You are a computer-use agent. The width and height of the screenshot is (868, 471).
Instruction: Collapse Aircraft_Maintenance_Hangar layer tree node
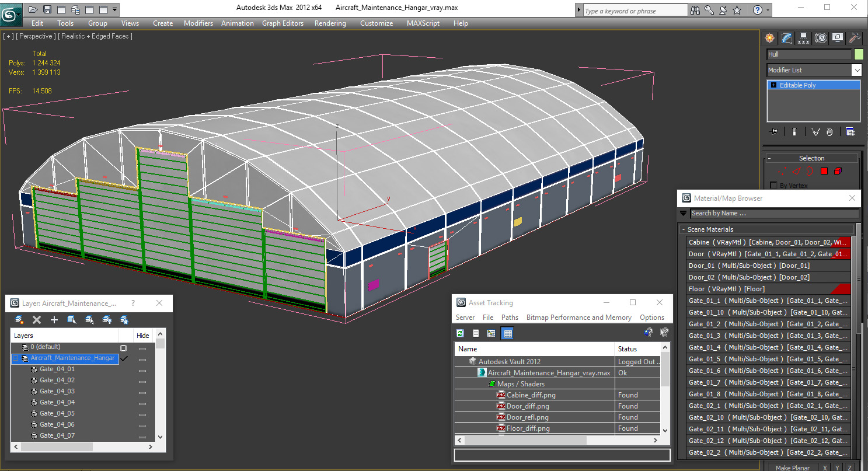click(16, 358)
